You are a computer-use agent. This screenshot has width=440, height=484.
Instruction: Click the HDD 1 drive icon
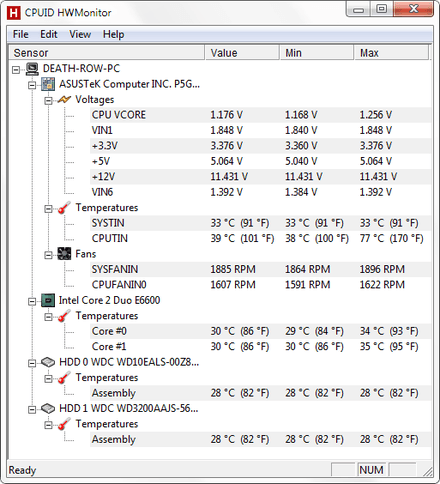coord(48,408)
